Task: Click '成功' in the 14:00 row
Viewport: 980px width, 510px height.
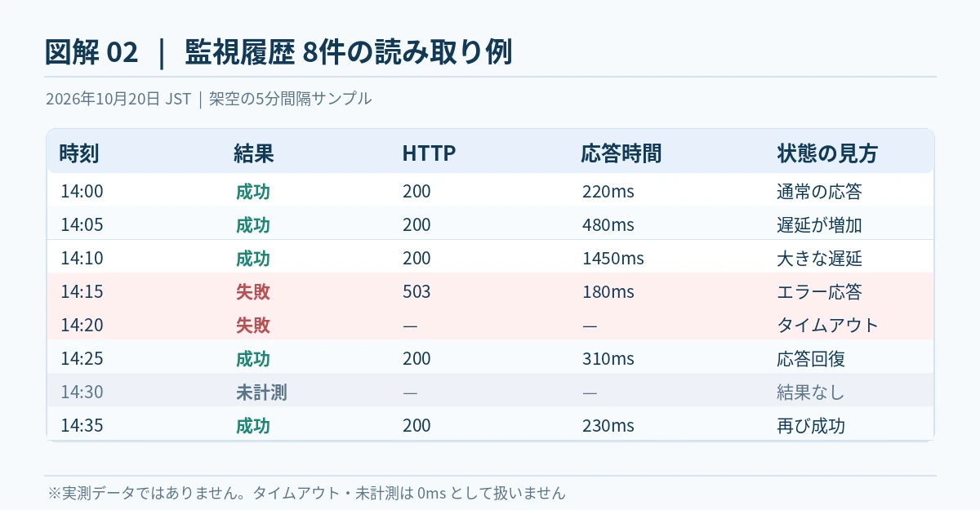Action: pyautogui.click(x=253, y=192)
